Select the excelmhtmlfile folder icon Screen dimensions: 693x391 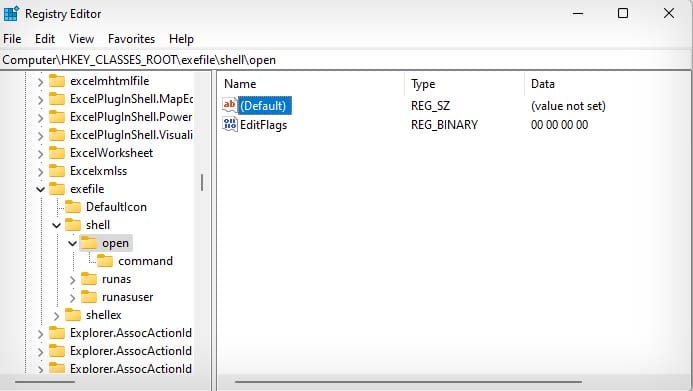(x=57, y=81)
